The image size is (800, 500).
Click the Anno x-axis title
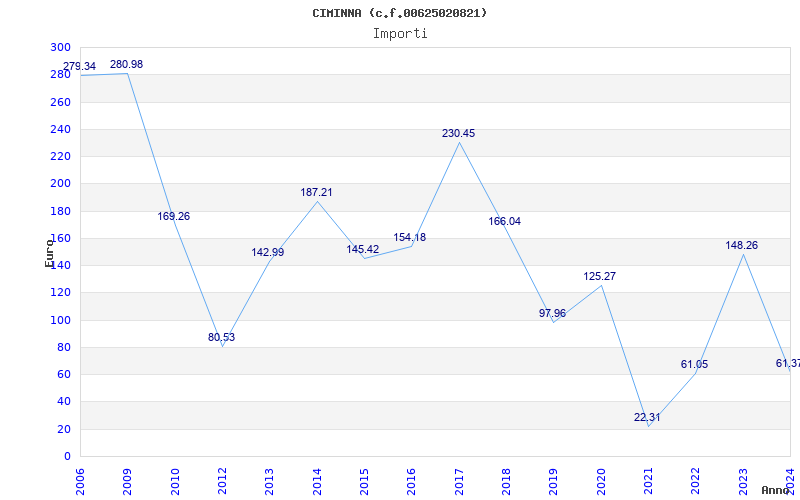tap(776, 490)
